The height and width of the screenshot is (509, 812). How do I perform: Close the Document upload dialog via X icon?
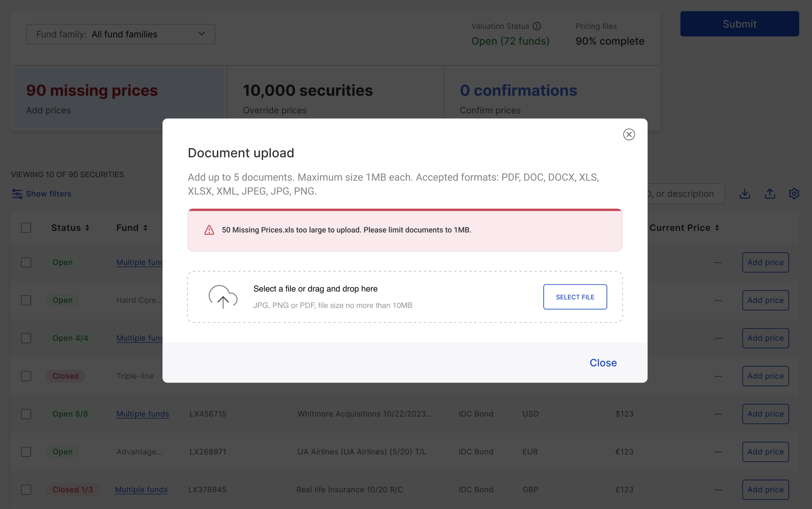[x=629, y=134]
